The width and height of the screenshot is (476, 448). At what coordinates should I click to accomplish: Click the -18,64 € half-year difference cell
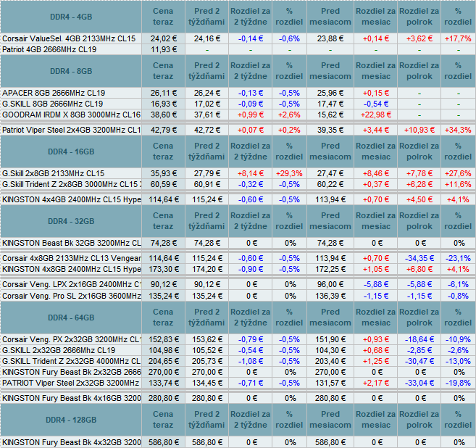point(419,339)
